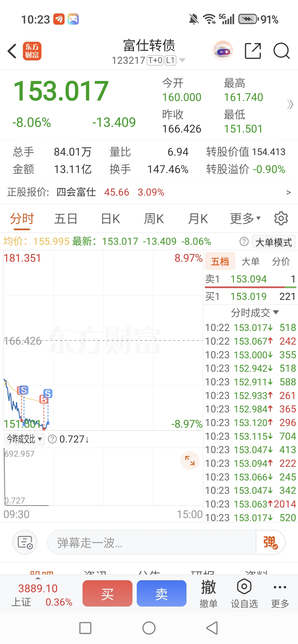Screen dimensions: 298x644
Task: Open chart settings gear icon
Action: click(x=281, y=218)
